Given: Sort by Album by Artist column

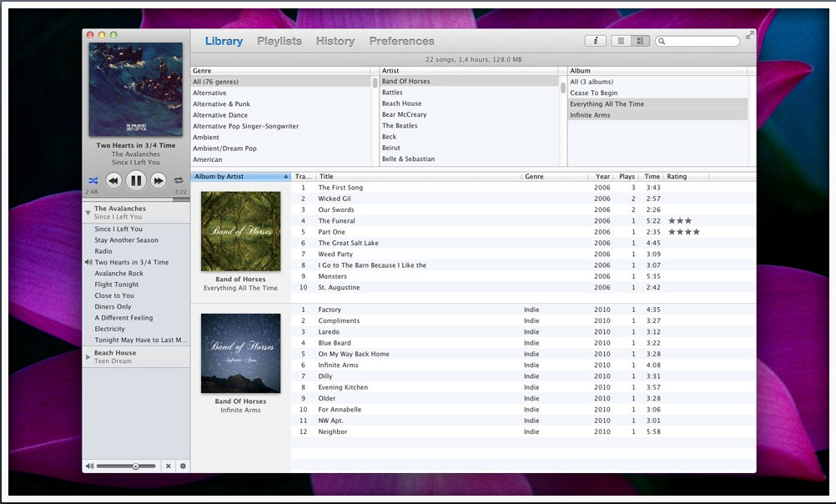Looking at the screenshot, I should pos(241,177).
